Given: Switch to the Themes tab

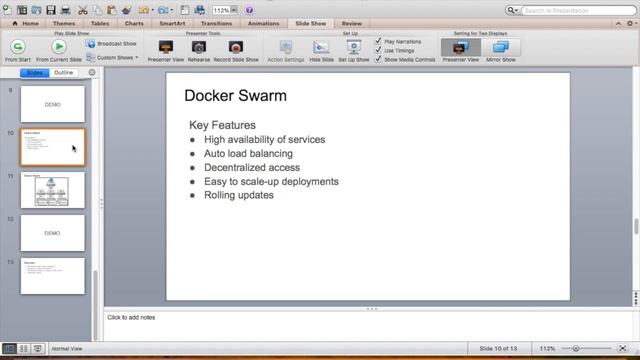Looking at the screenshot, I should click(64, 24).
